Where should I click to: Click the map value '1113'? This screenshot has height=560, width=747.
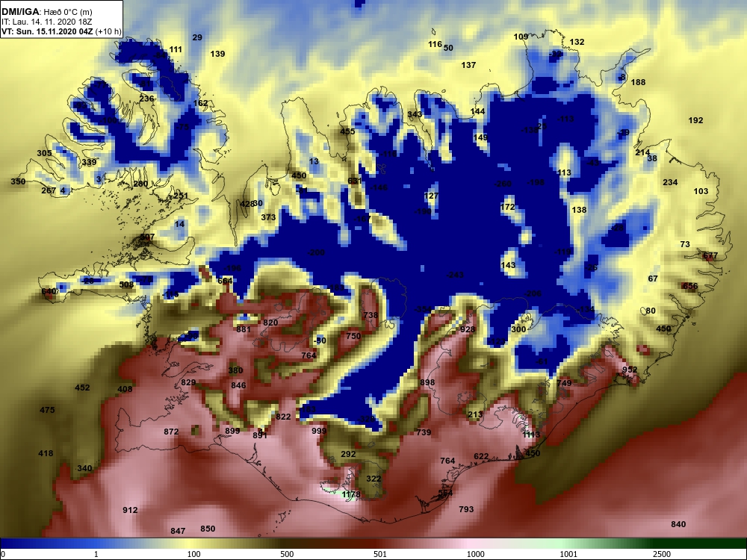pos(532,435)
